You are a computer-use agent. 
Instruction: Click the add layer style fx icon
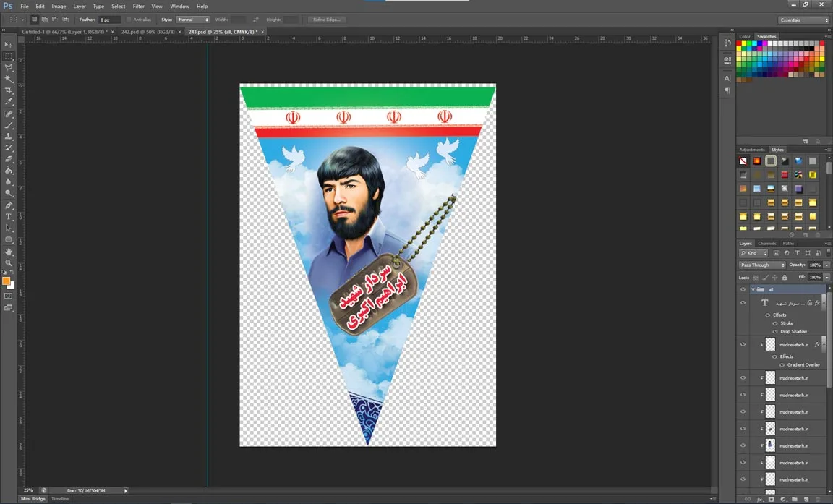pyautogui.click(x=760, y=499)
